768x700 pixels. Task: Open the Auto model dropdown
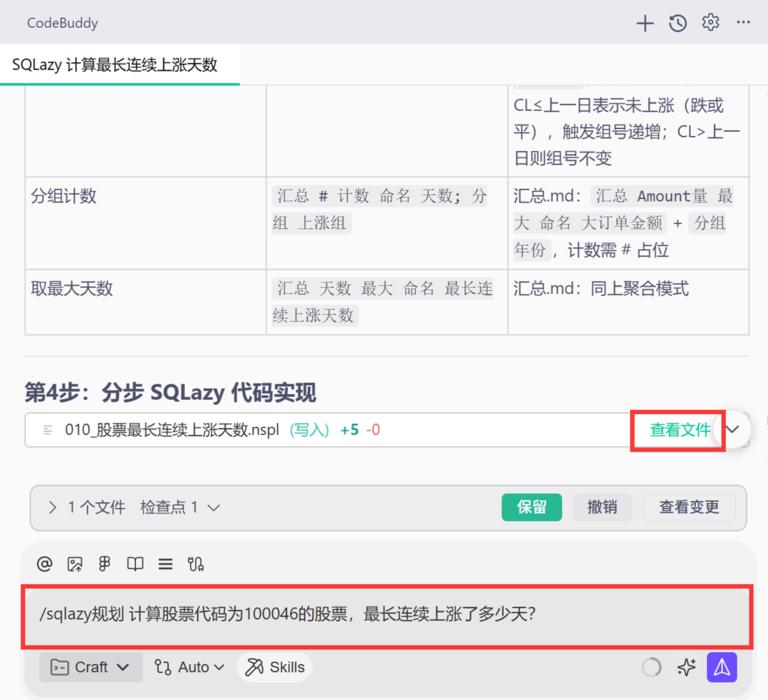190,667
